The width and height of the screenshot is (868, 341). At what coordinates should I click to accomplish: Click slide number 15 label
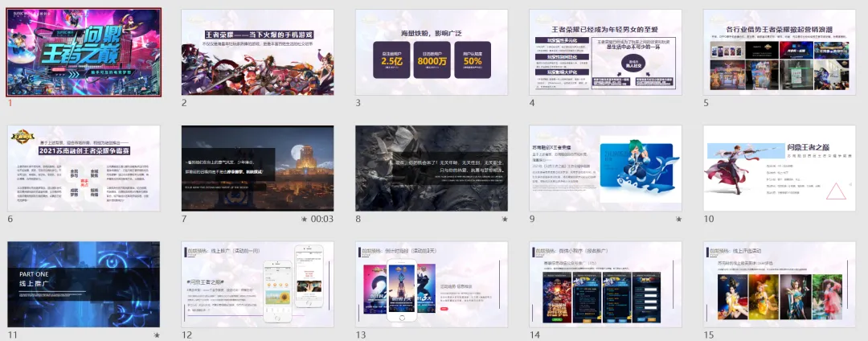(x=709, y=335)
